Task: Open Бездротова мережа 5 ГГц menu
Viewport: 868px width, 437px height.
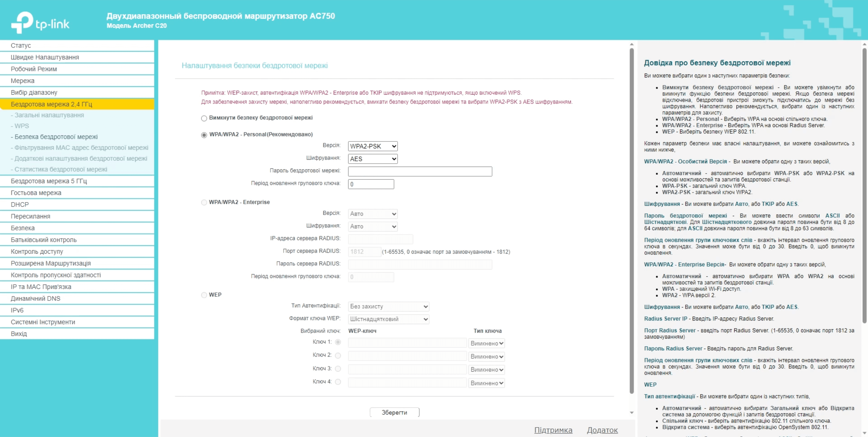Action: pos(49,181)
